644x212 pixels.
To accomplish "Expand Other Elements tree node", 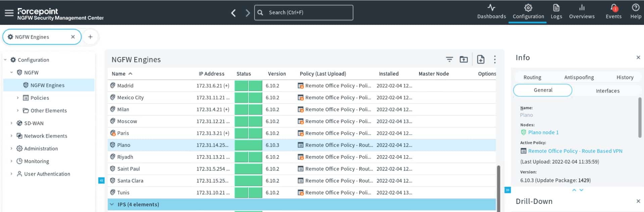I will pyautogui.click(x=18, y=110).
